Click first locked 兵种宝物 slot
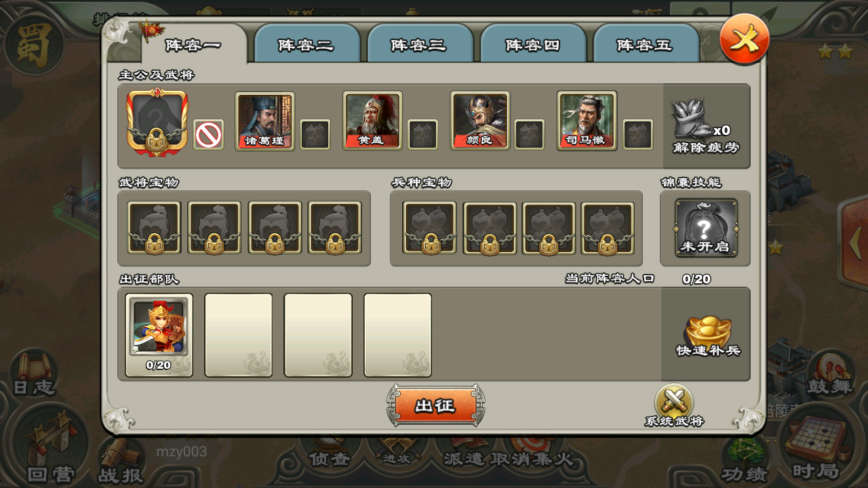The height and width of the screenshot is (488, 868). (x=430, y=228)
